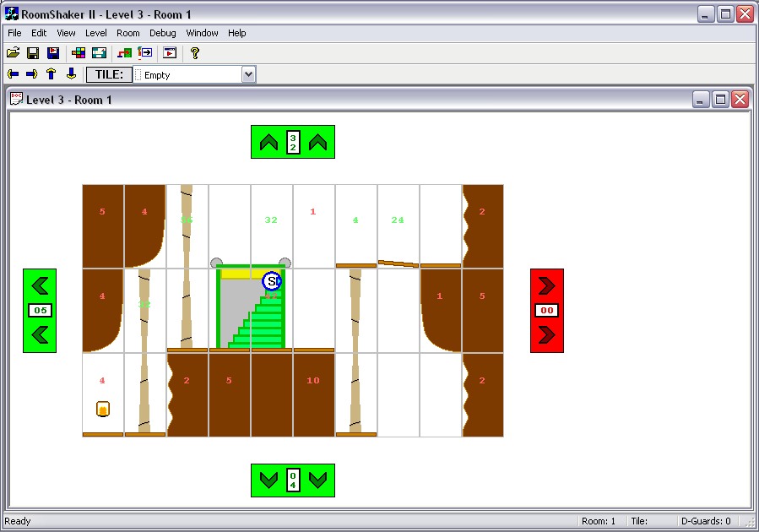Click the Open file toolbar icon
The image size is (759, 532).
(x=13, y=52)
